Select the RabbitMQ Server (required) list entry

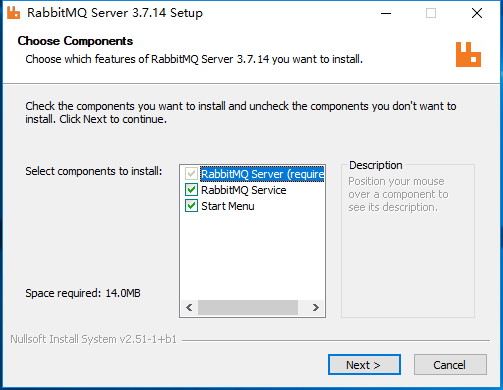262,174
